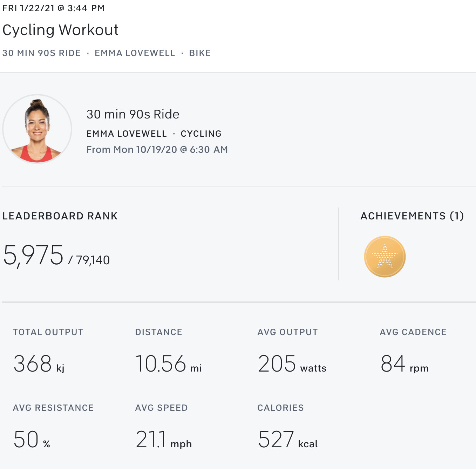Viewport: 476px width, 469px height.
Task: Click the BIKE label in the subtitle
Action: point(200,53)
